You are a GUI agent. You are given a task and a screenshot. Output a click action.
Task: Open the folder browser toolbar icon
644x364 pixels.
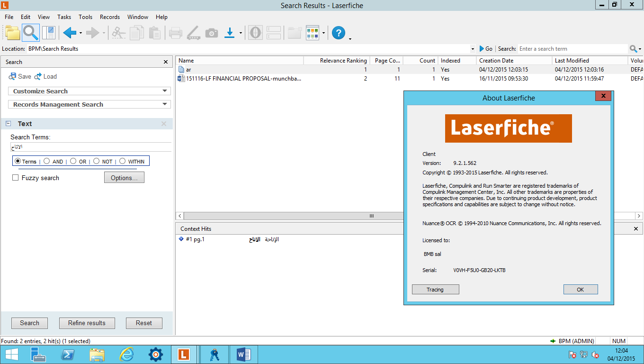pos(12,33)
